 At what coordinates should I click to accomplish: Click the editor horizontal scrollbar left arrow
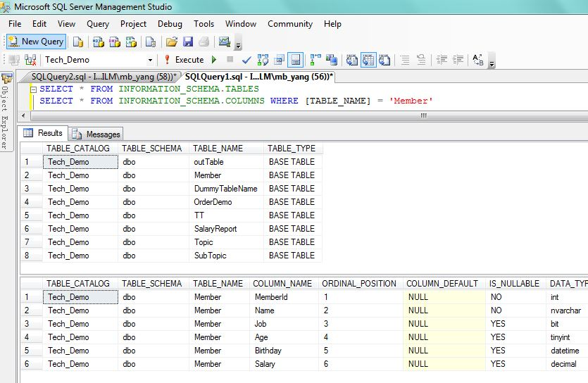click(24, 115)
